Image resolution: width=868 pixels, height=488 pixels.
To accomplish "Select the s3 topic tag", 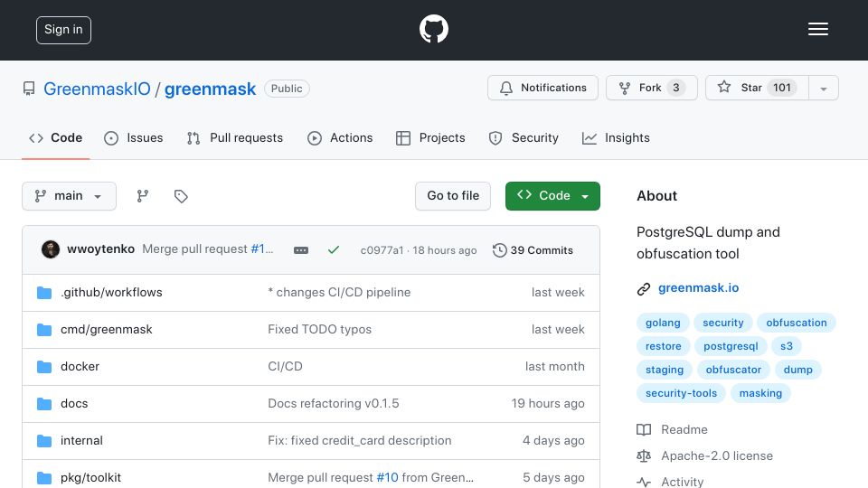I will click(x=787, y=346).
